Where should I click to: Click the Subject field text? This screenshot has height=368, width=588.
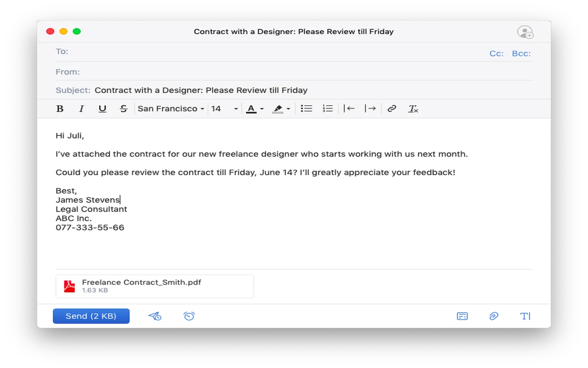coord(201,90)
